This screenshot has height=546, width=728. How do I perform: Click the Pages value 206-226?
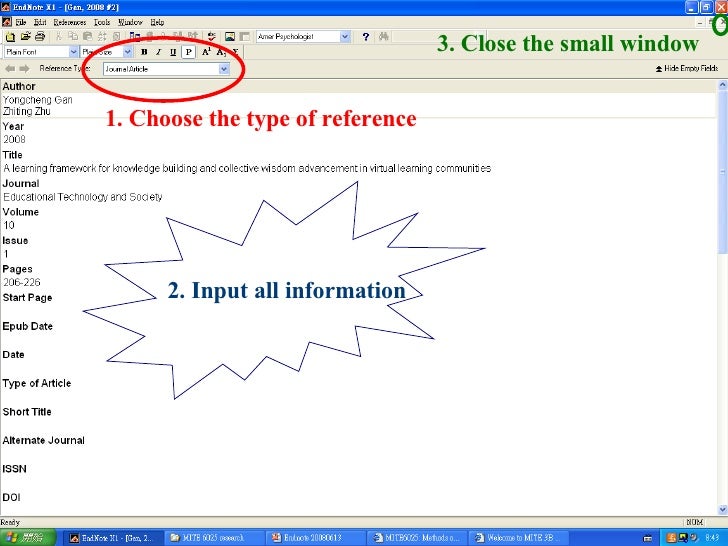click(x=22, y=282)
